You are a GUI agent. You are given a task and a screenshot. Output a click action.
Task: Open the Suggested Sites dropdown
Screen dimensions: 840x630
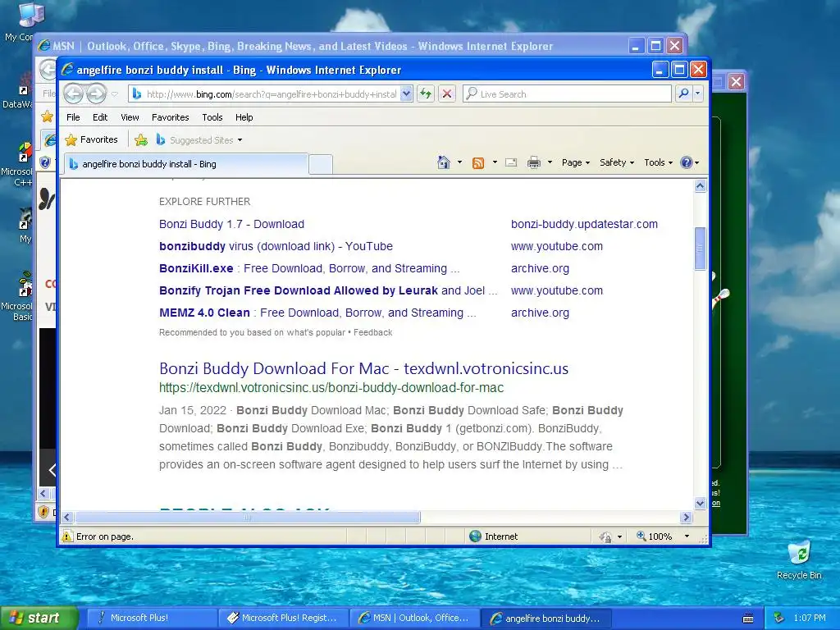click(x=199, y=139)
